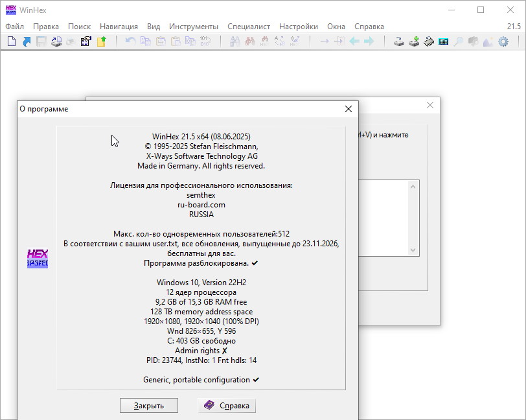Click the Modify Data 101/010 icon

205,41
